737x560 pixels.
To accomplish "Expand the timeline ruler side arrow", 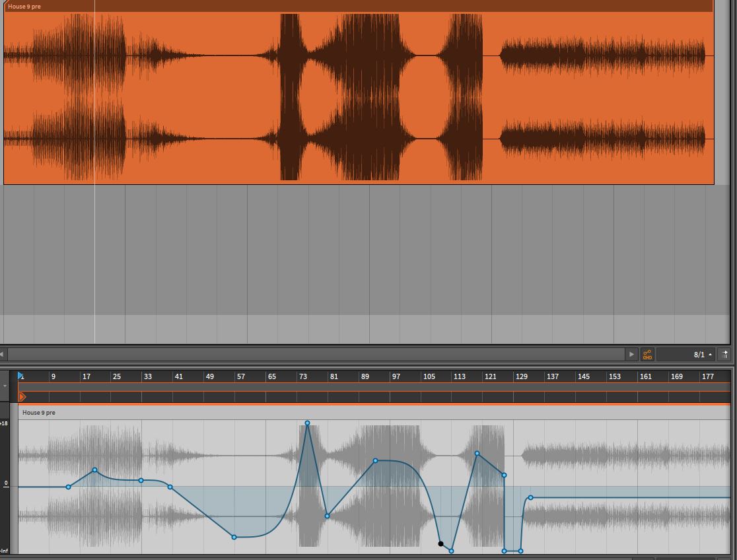I will point(5,386).
